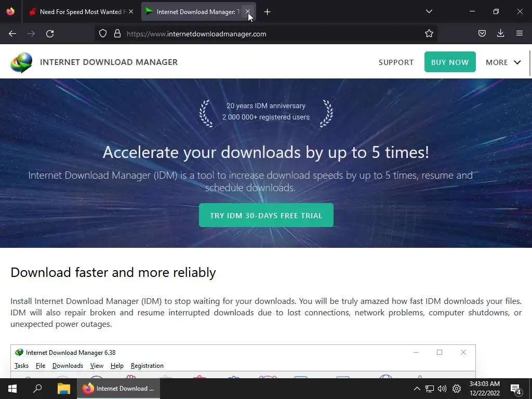Start the IDM 30-days free trial
The width and height of the screenshot is (532, 399).
pyautogui.click(x=266, y=215)
